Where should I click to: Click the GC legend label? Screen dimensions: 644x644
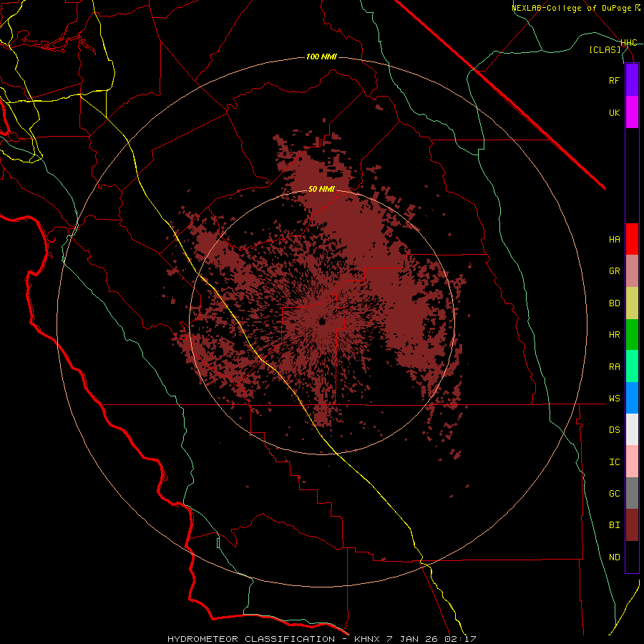tap(614, 494)
